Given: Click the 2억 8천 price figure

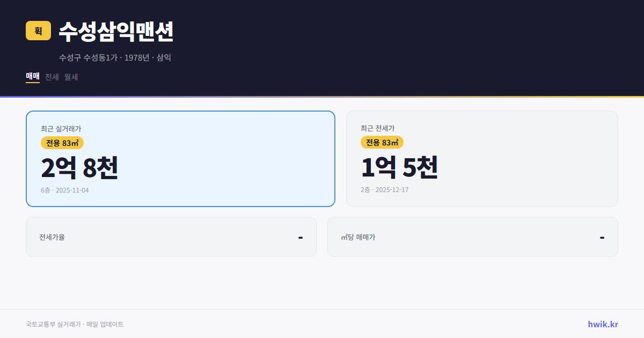Looking at the screenshot, I should pyautogui.click(x=79, y=167).
